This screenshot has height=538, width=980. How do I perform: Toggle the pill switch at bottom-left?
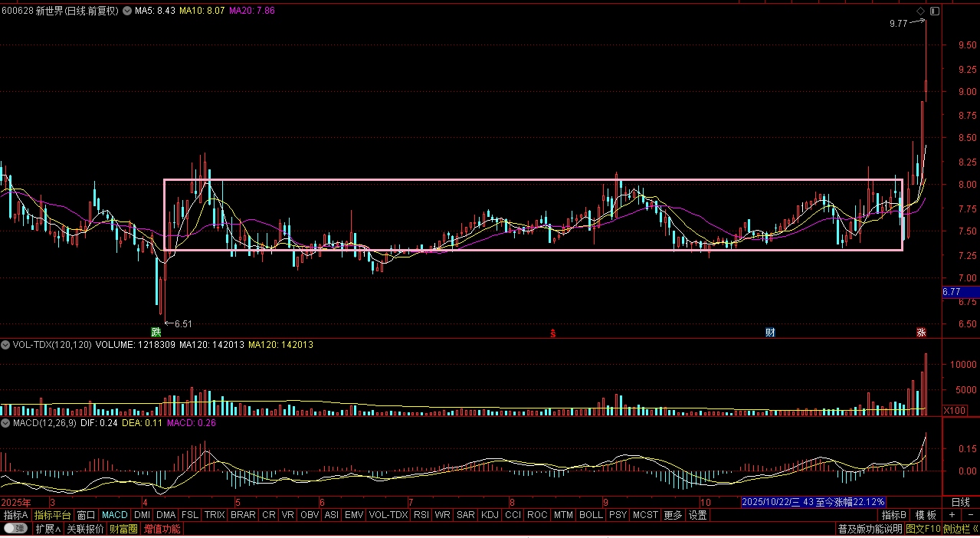15,529
